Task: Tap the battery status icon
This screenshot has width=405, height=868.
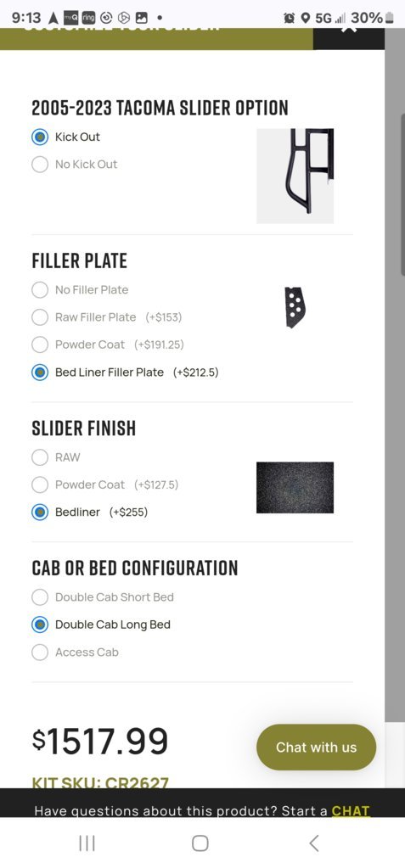Action: click(x=389, y=18)
